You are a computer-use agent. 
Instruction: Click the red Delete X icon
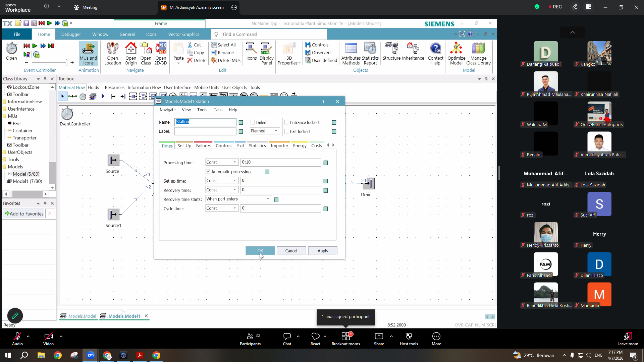click(190, 60)
